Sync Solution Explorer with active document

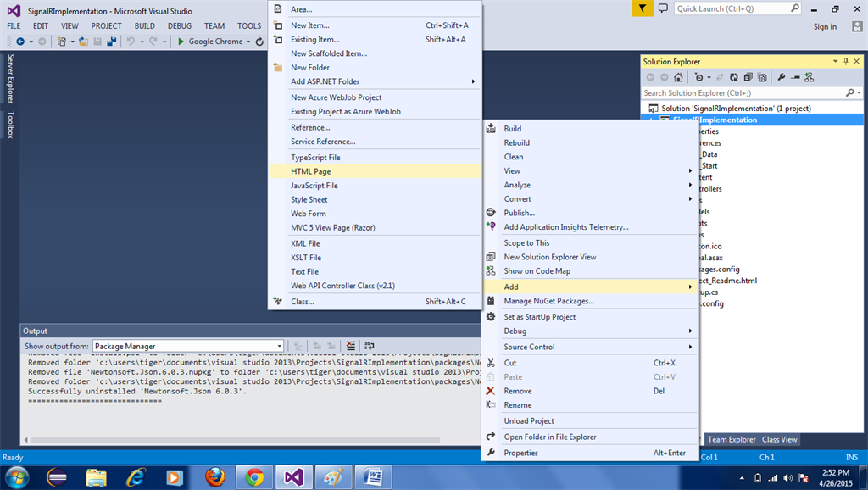click(720, 77)
